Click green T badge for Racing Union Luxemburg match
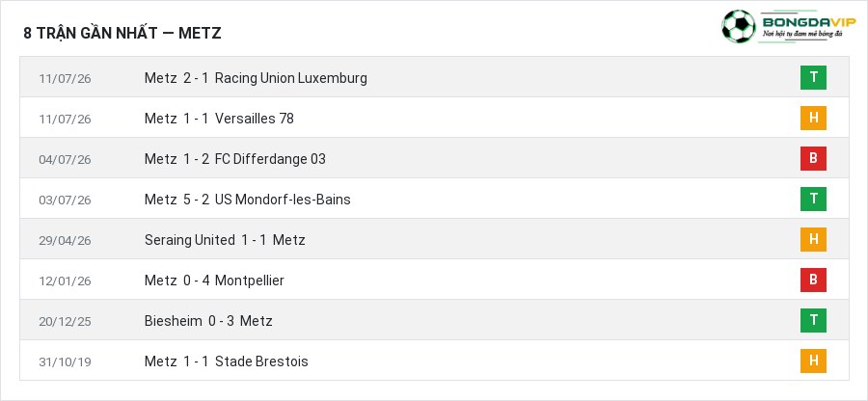 click(x=813, y=77)
